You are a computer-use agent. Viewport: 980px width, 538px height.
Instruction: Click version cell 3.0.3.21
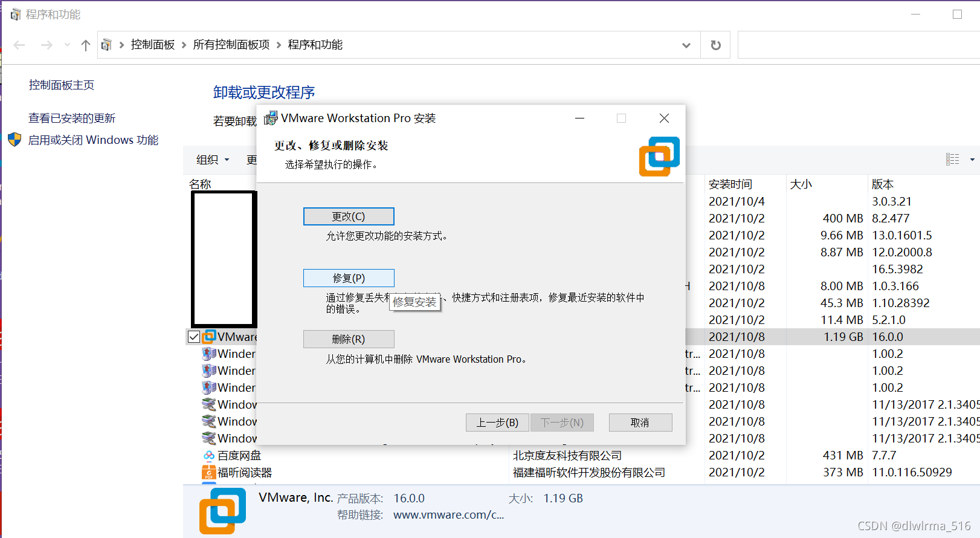[892, 201]
